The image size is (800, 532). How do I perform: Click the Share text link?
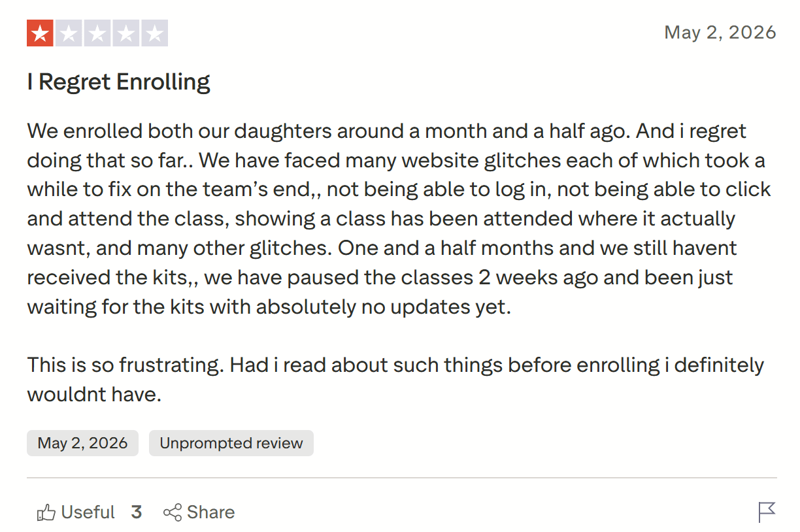pyautogui.click(x=210, y=512)
